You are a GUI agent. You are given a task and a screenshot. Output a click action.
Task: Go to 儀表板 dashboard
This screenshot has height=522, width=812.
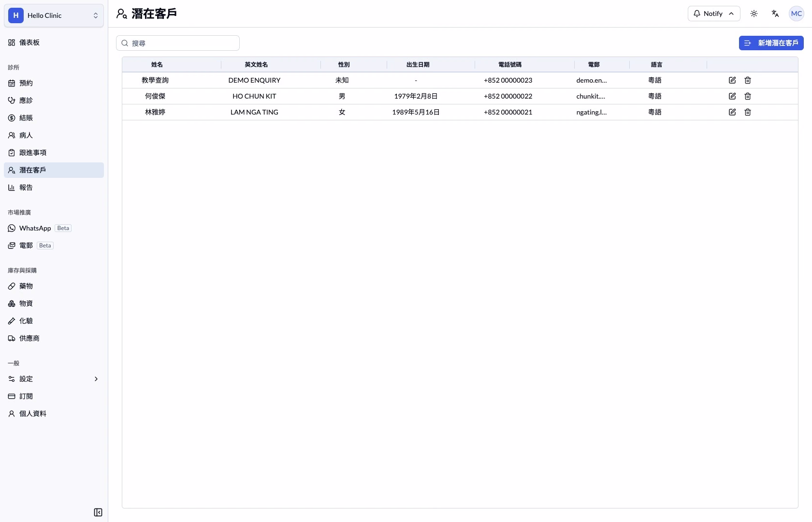(x=54, y=43)
